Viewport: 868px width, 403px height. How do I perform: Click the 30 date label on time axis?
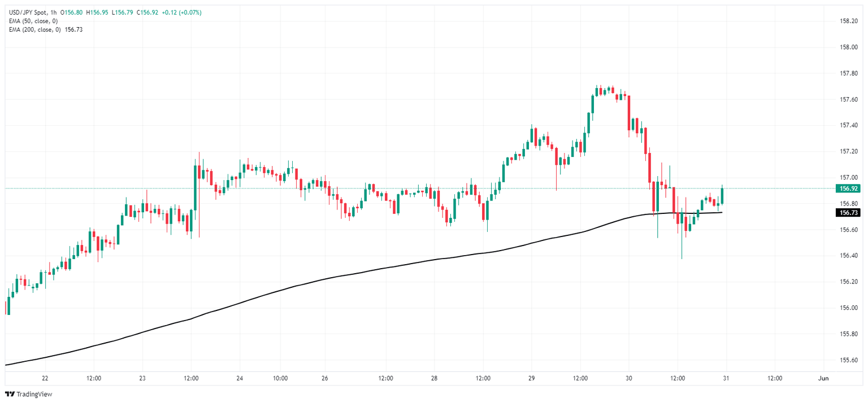click(629, 378)
